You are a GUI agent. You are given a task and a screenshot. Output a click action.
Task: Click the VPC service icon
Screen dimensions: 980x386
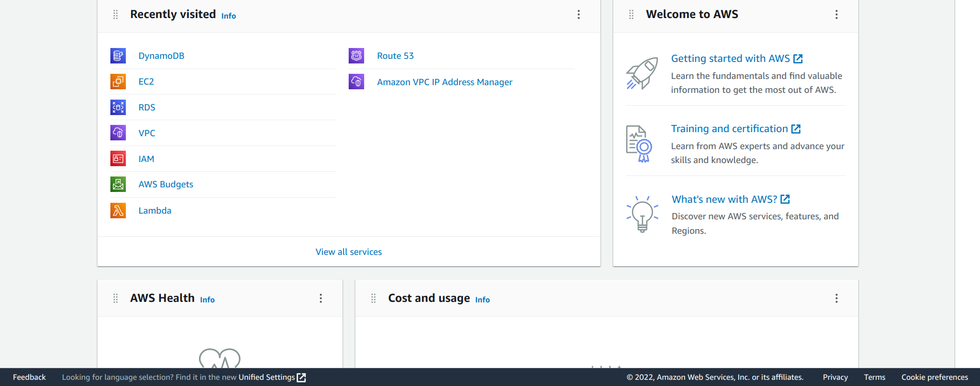click(118, 133)
